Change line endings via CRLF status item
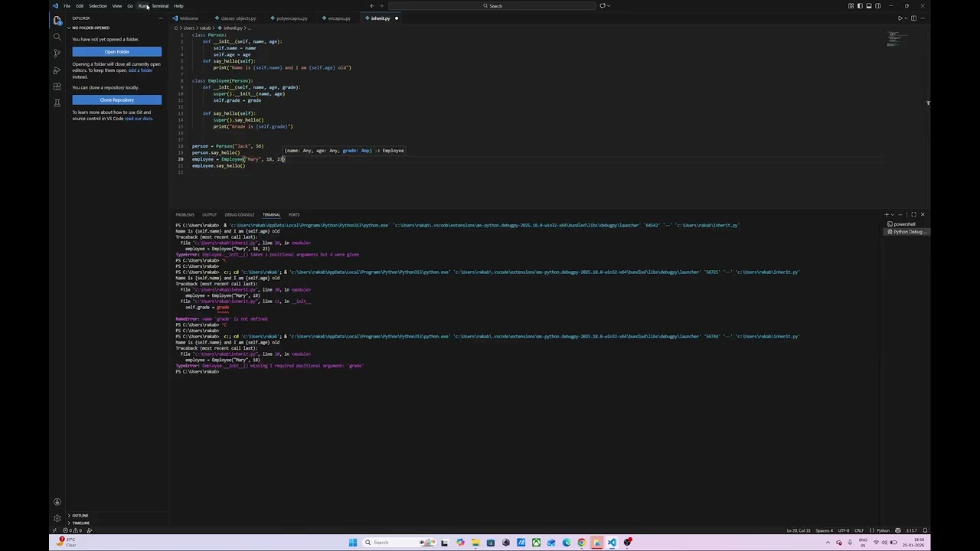Screen dimensions: 980x551 click(x=859, y=530)
